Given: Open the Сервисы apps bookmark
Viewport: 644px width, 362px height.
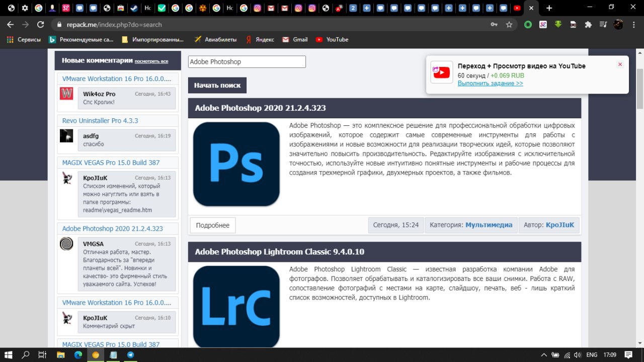Looking at the screenshot, I should click(23, 39).
